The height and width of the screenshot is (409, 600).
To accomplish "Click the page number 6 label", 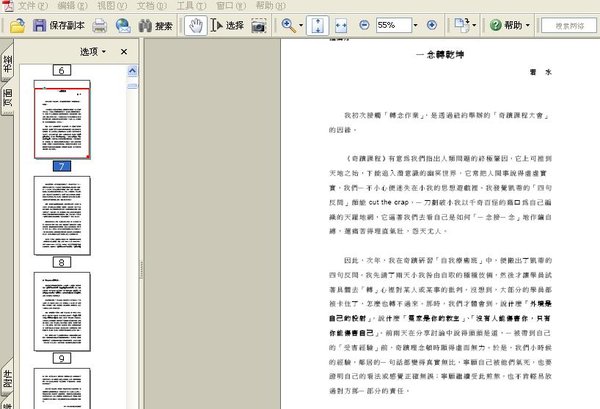I will pos(62,70).
